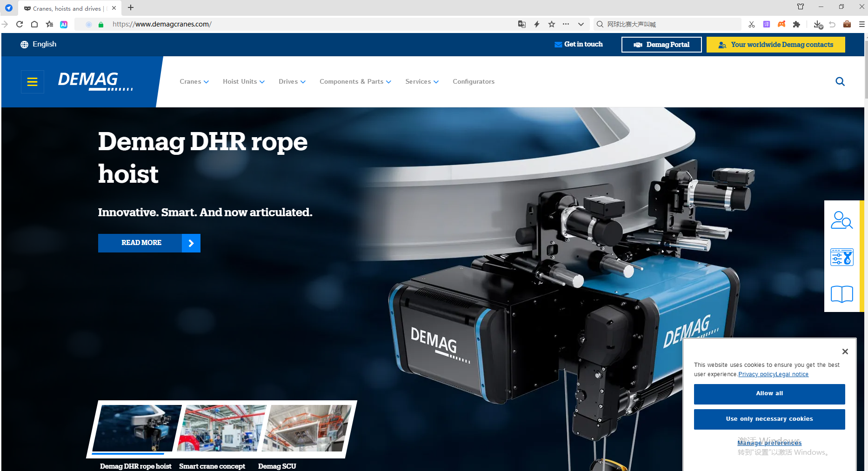Open browser extensions puzzle icon
The height and width of the screenshot is (471, 868).
(x=796, y=24)
